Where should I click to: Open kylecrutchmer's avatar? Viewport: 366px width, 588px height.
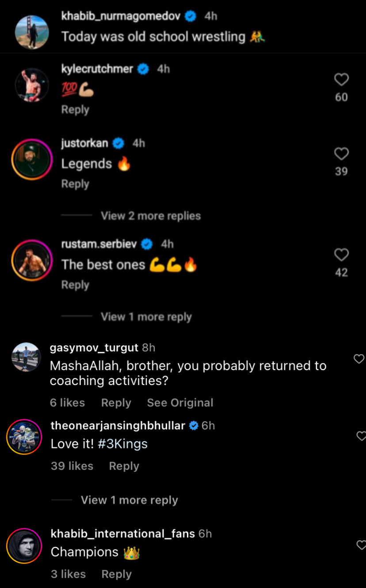pyautogui.click(x=32, y=85)
